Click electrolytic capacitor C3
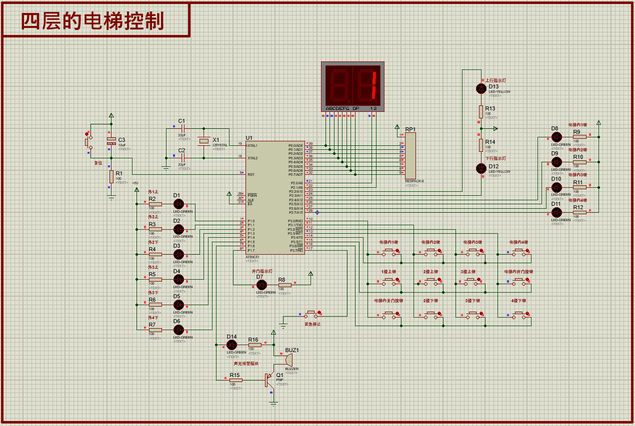 [x=111, y=141]
